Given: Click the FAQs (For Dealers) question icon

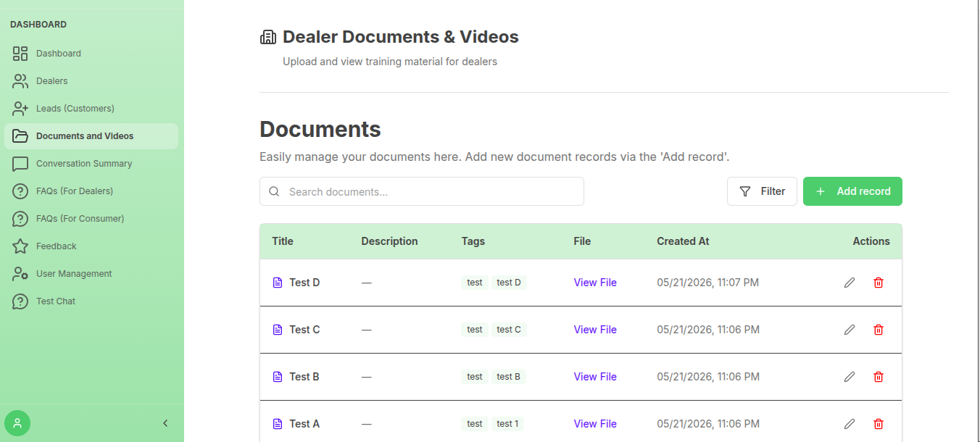Looking at the screenshot, I should 20,191.
